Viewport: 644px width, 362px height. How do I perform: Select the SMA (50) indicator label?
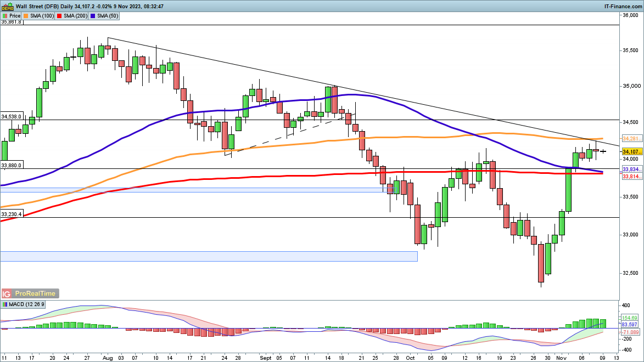click(x=107, y=16)
